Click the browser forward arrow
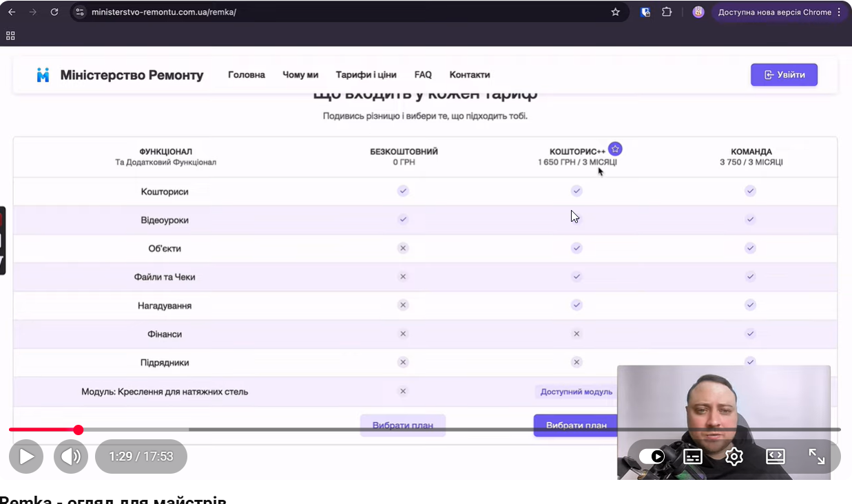852x504 pixels. pyautogui.click(x=33, y=12)
